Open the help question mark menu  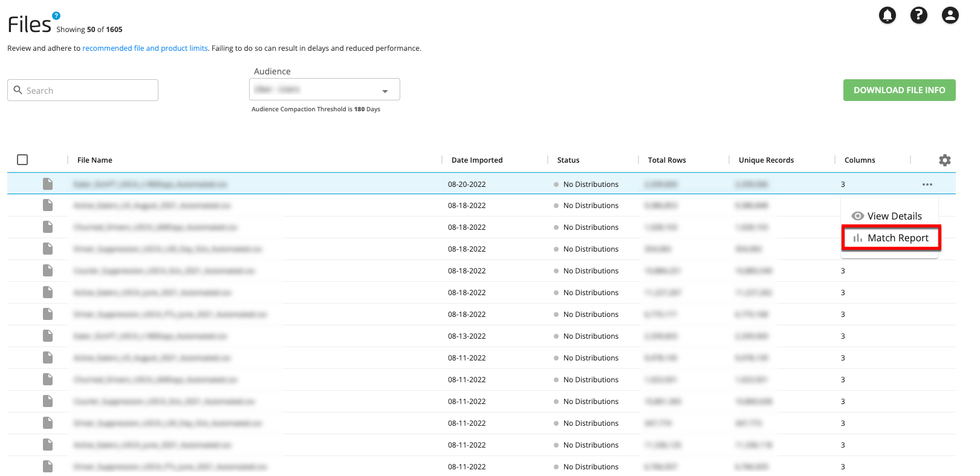coord(918,15)
